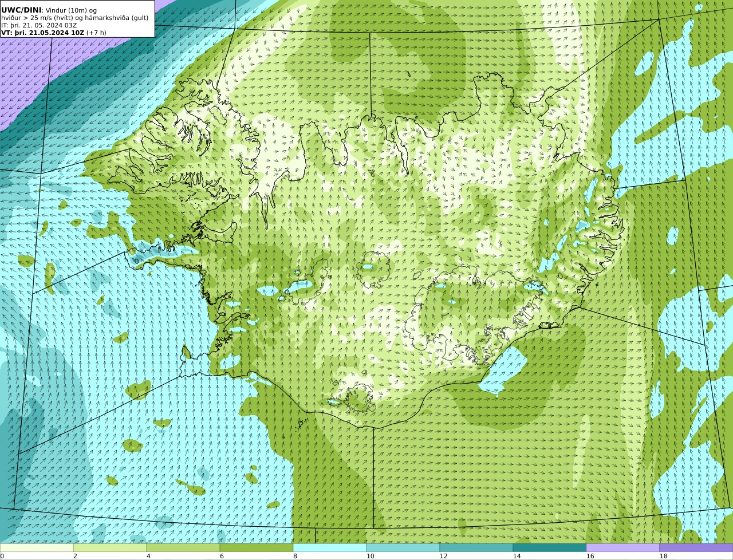Image resolution: width=733 pixels, height=560 pixels.
Task: Click the 'IT: þri. 21. 05. 2024 03Z' line
Action: click(39, 25)
